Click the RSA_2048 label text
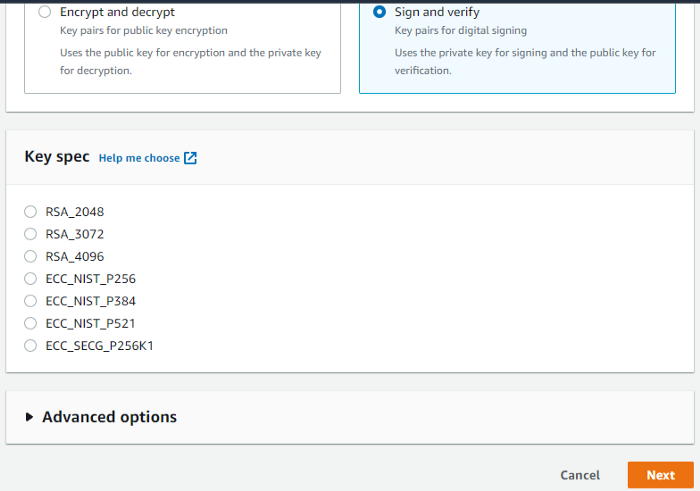Screen dimensions: 700x491 click(x=75, y=212)
